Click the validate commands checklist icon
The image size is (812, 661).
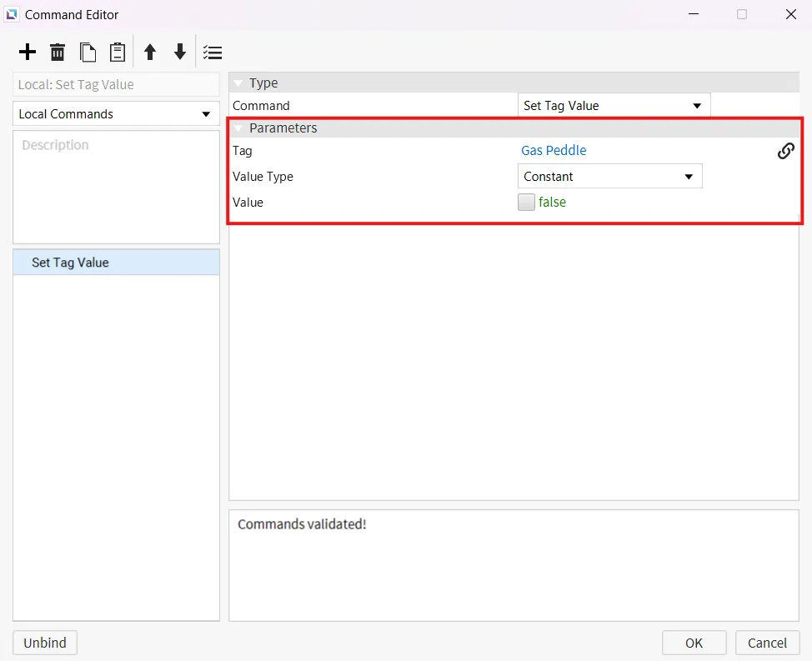(213, 53)
